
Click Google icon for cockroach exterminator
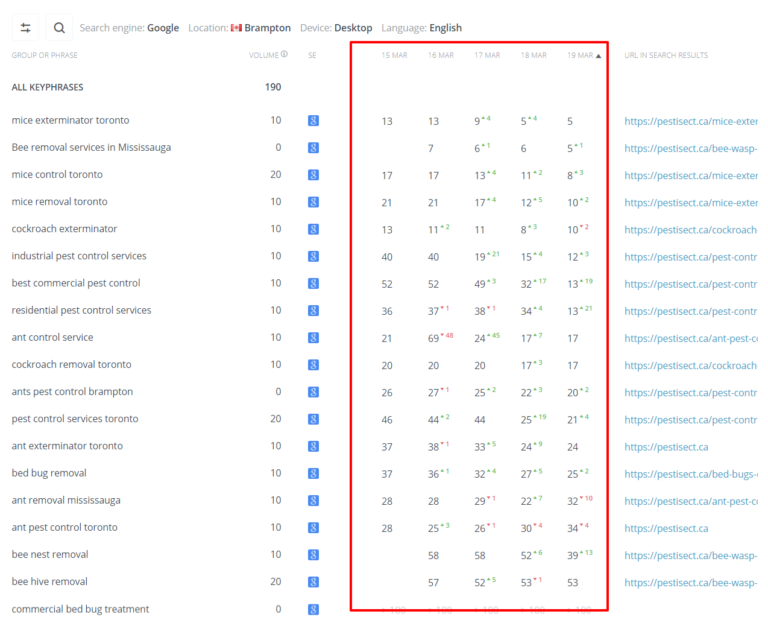click(x=313, y=229)
